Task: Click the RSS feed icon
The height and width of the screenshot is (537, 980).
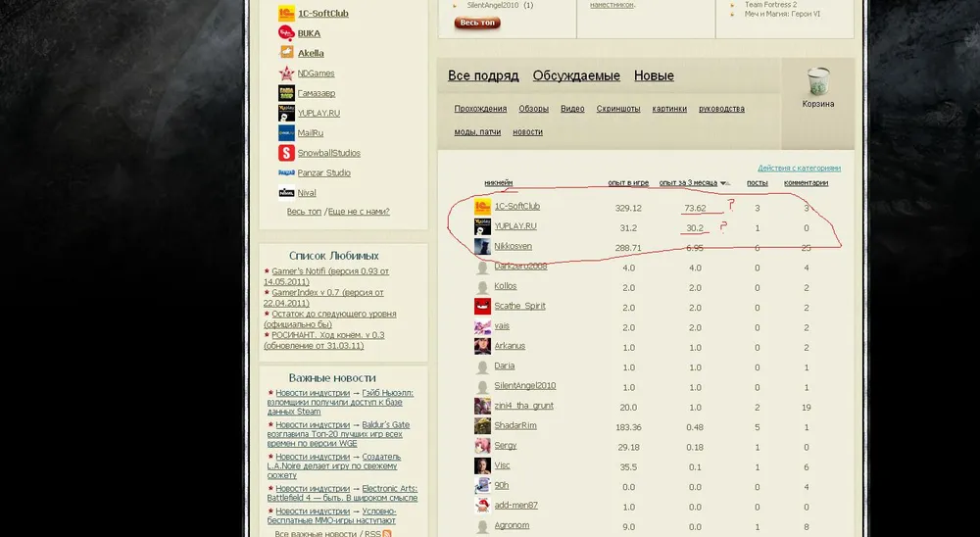Action: pos(387,533)
